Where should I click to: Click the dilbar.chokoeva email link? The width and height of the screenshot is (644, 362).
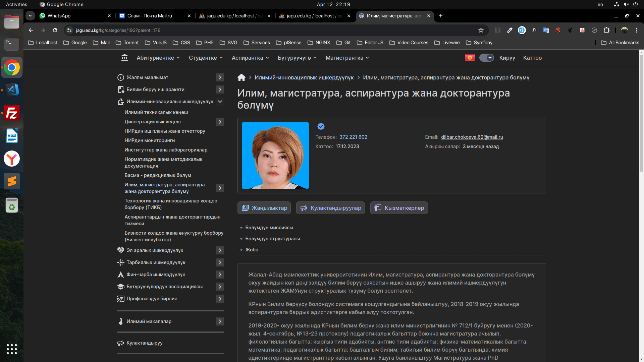(x=472, y=137)
